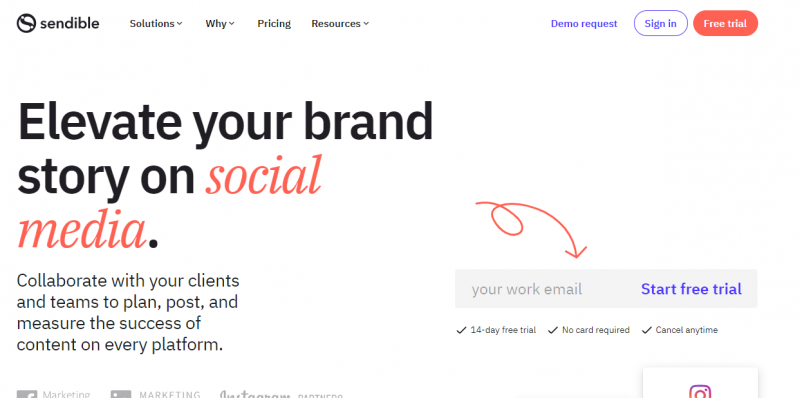The width and height of the screenshot is (800, 398).
Task: Focus the your work email field
Action: pos(546,289)
